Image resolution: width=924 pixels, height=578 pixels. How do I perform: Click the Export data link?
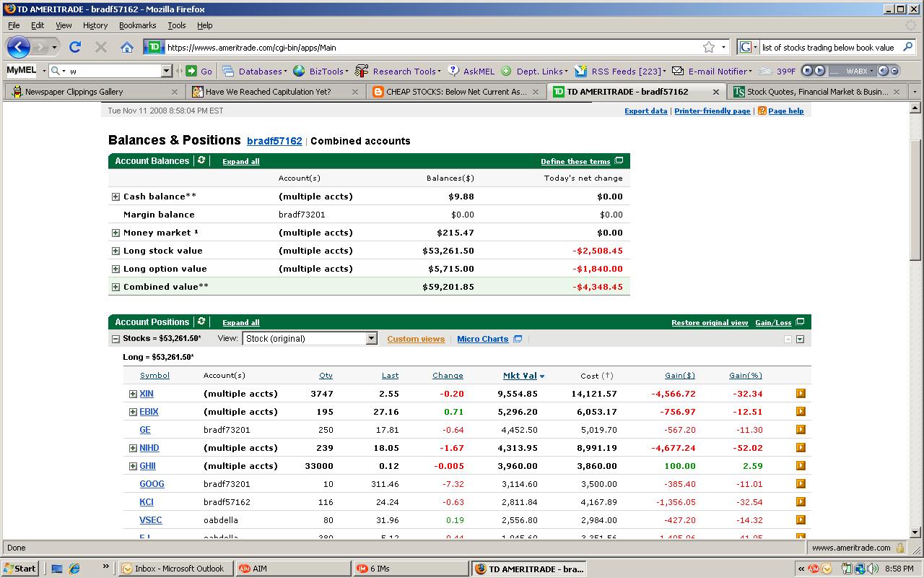[x=645, y=111]
